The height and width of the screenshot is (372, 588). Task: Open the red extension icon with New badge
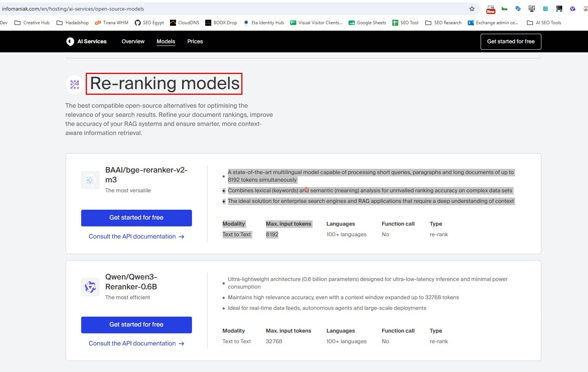pos(491,9)
